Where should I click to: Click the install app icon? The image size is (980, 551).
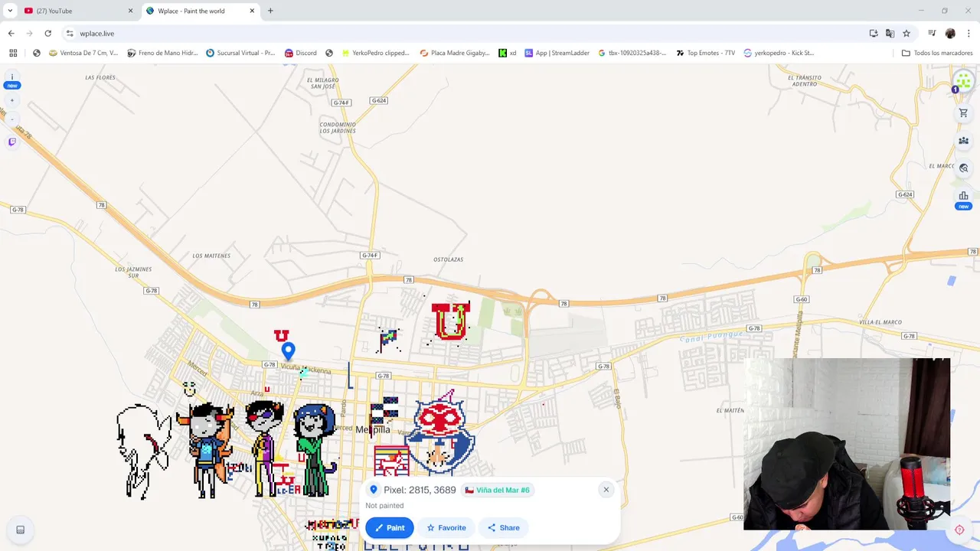coord(874,33)
